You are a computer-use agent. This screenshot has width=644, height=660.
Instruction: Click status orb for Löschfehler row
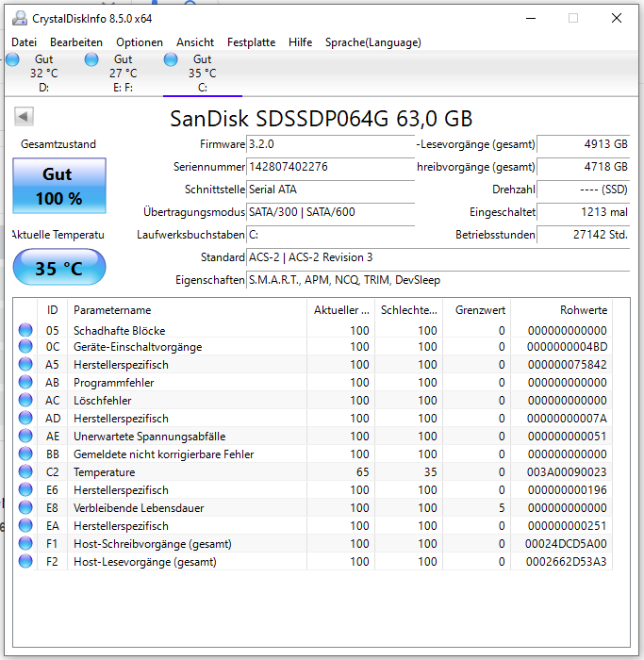coord(25,400)
